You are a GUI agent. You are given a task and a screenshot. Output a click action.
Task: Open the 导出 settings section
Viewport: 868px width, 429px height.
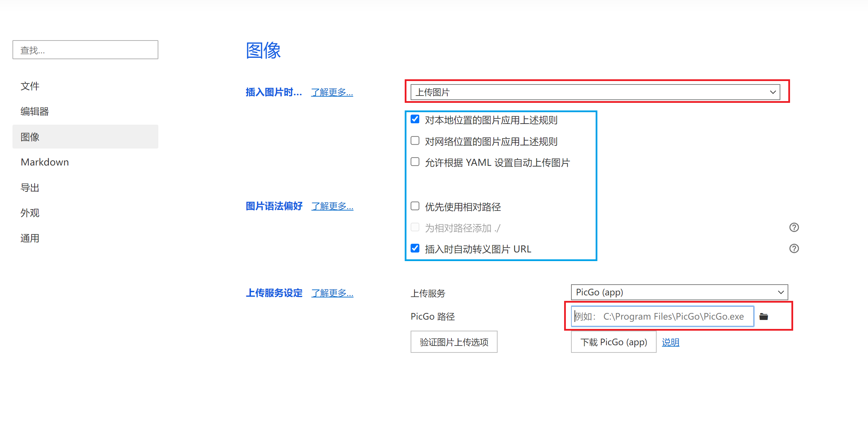tap(85, 187)
